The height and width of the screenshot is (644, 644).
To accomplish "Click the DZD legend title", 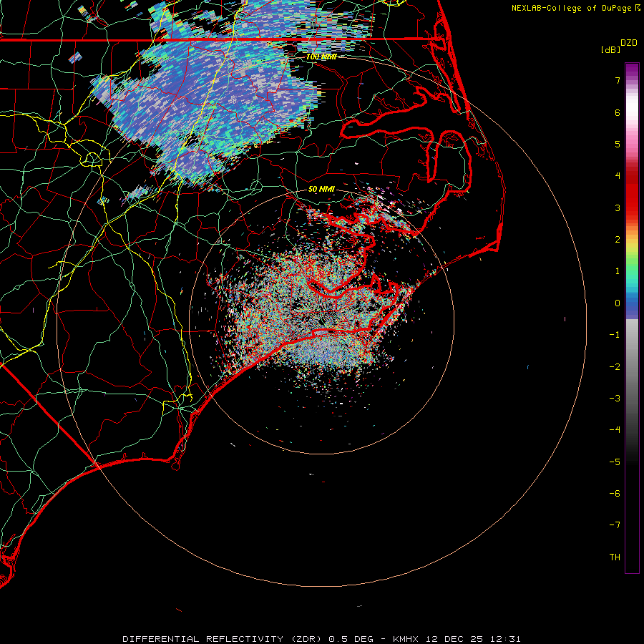I will (x=629, y=43).
